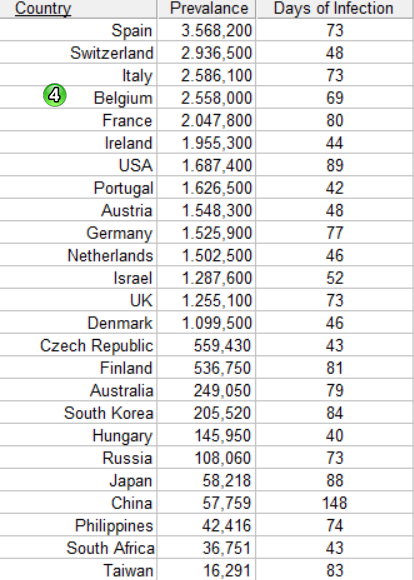Select the Prevalance column header
This screenshot has width=414, height=580.
tap(209, 8)
